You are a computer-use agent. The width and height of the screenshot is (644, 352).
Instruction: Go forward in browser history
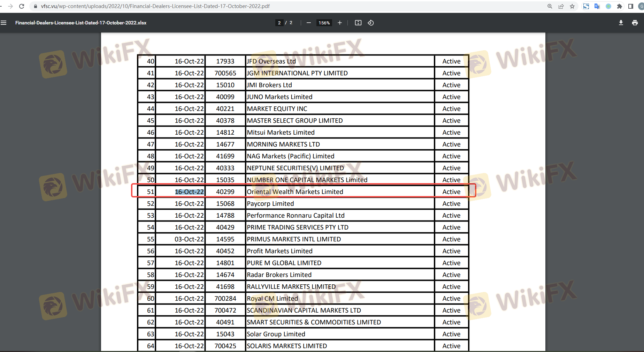[10, 6]
